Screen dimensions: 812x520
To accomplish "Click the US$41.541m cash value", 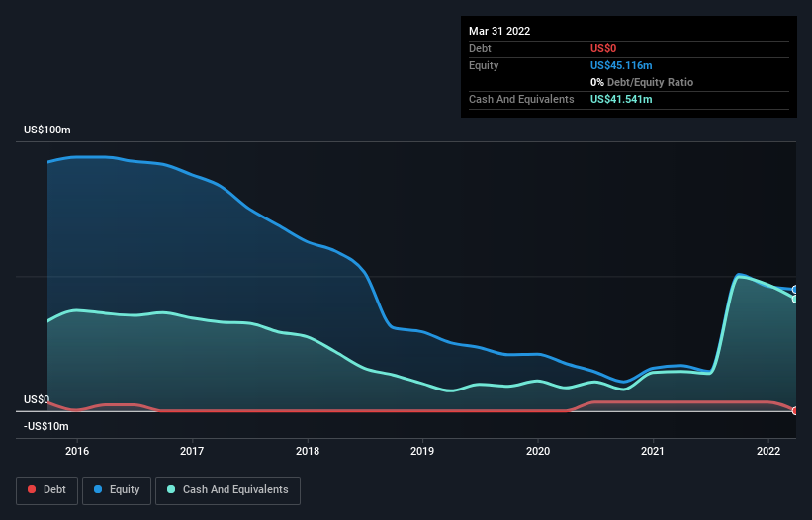I will pos(621,99).
